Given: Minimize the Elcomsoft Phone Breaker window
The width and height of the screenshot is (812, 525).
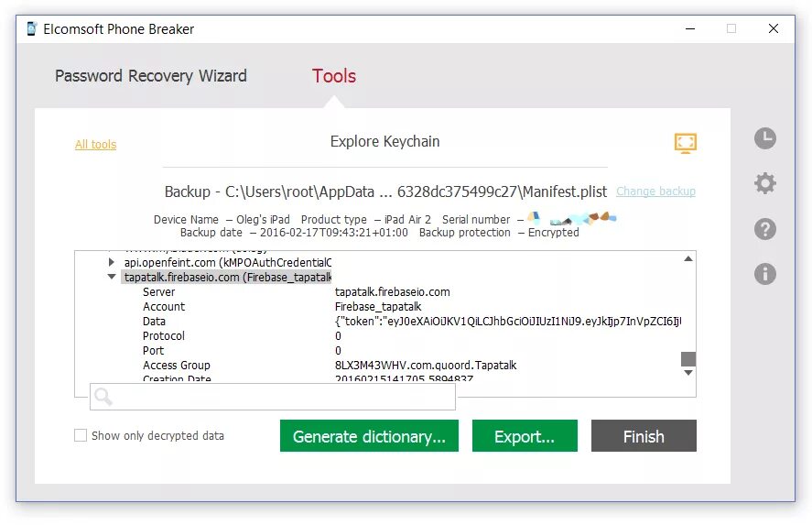Looking at the screenshot, I should tap(690, 29).
